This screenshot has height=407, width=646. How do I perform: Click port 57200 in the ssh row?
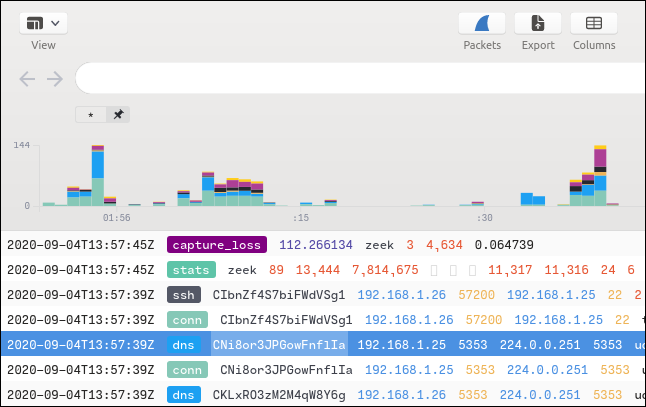point(476,295)
